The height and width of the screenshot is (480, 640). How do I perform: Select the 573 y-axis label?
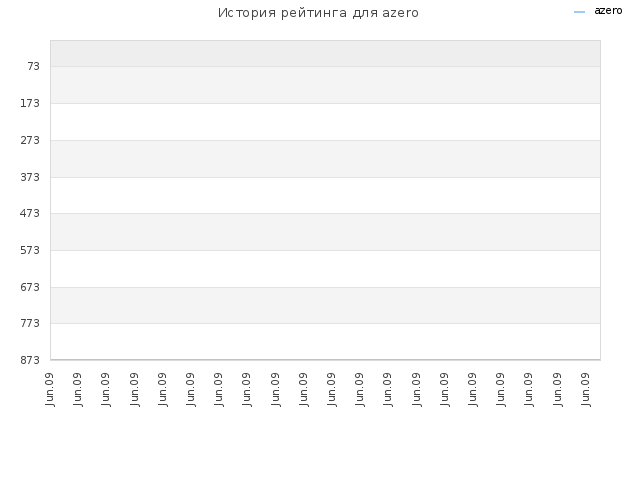(30, 250)
